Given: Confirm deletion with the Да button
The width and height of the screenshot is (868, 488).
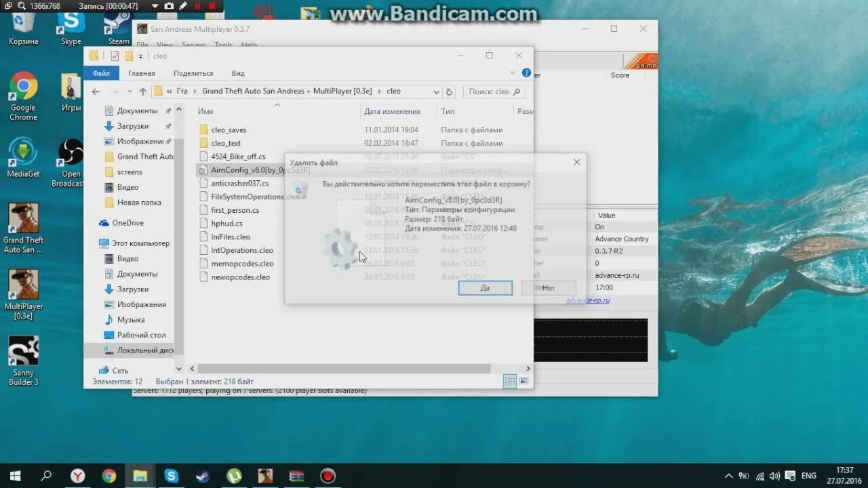Looking at the screenshot, I should [485, 287].
